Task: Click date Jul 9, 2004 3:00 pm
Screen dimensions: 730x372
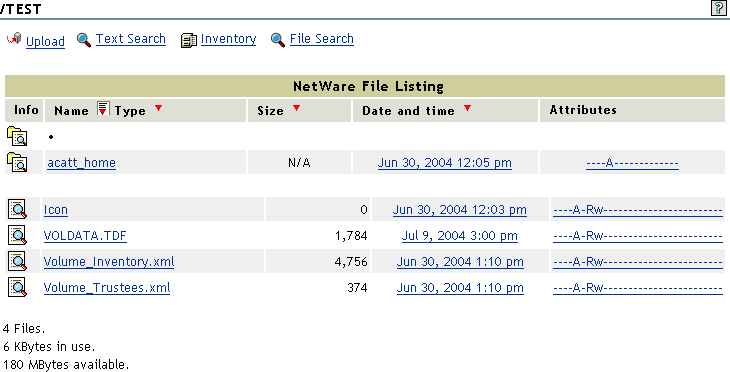Action: (x=460, y=236)
